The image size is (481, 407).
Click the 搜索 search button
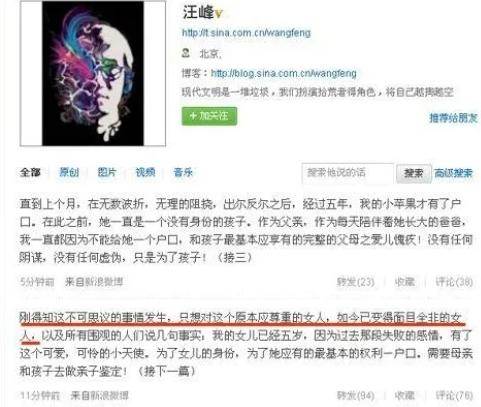(413, 173)
